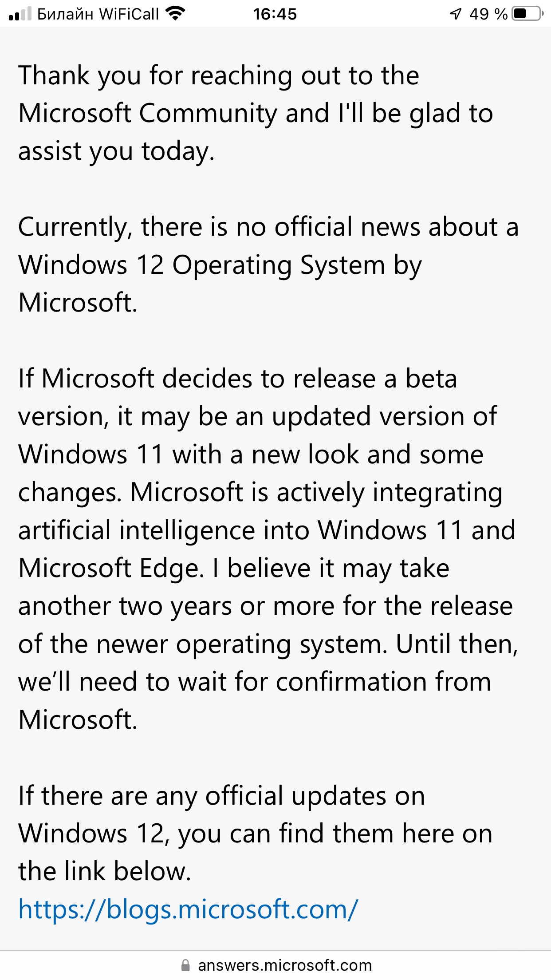Screen dimensions: 551x980
Task: Open the https://blogs.microsoft.com/ link
Action: coord(188,909)
